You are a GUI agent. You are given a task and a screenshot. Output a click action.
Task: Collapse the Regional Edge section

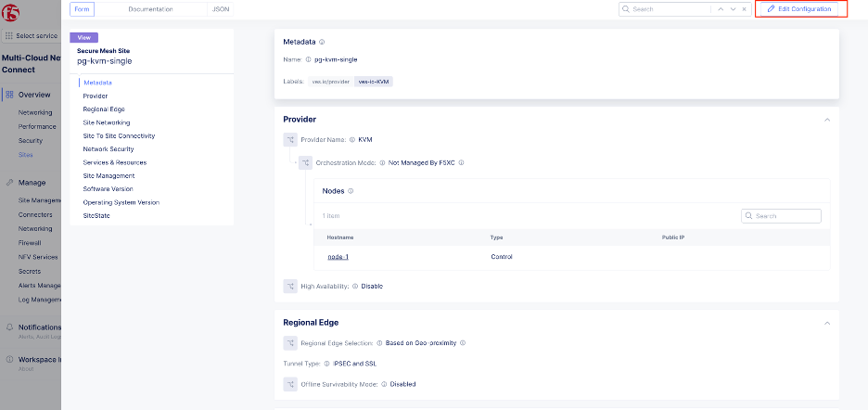click(x=825, y=323)
